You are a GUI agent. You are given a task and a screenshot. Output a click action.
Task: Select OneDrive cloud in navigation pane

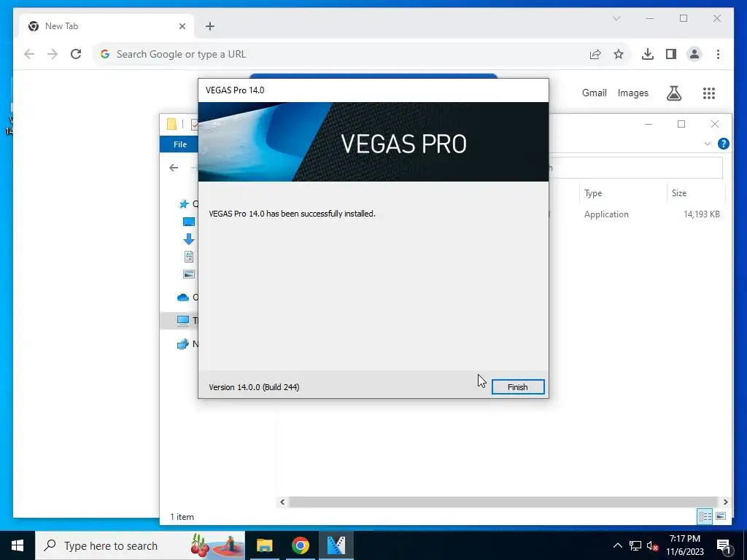(183, 297)
